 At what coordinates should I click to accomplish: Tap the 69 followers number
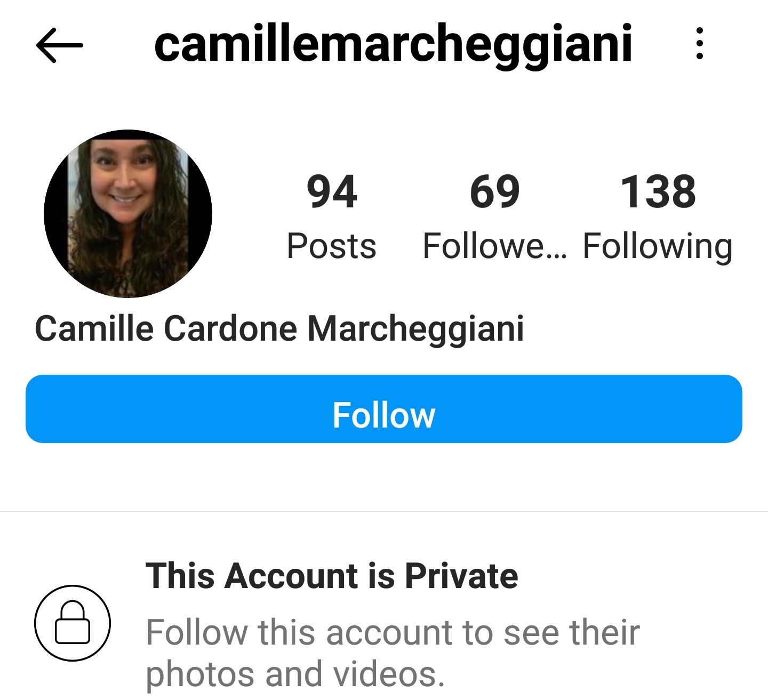tap(495, 192)
